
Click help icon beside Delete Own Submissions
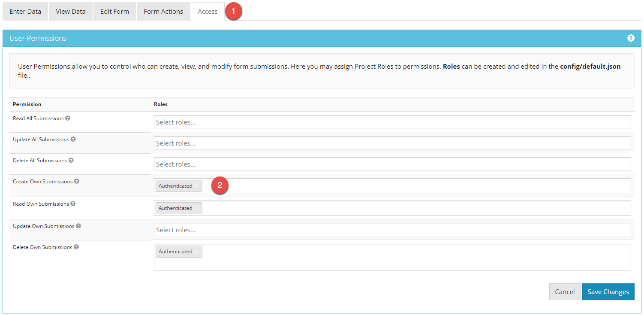76,247
